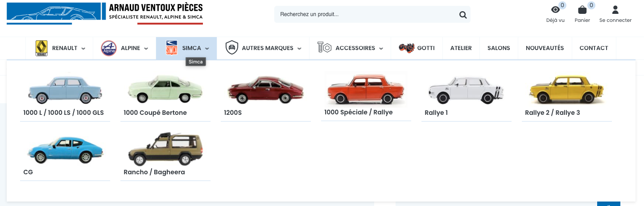The height and width of the screenshot is (206, 644).
Task: Expand the Autres Marques menu chevron
Action: [x=299, y=49]
